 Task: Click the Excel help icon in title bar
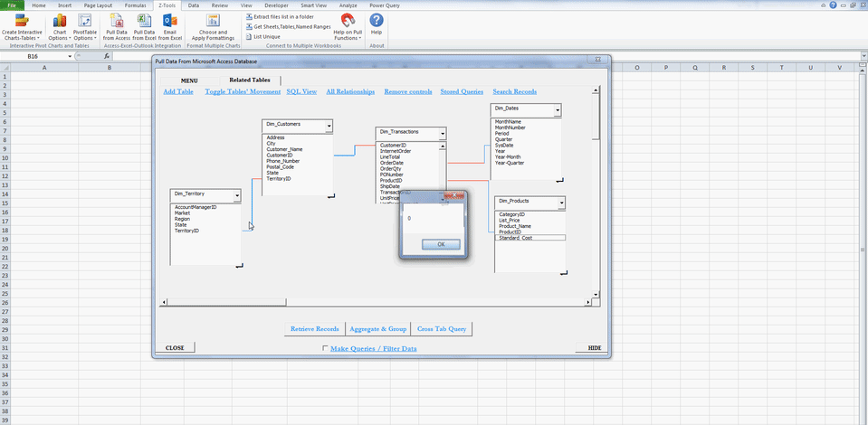click(833, 5)
